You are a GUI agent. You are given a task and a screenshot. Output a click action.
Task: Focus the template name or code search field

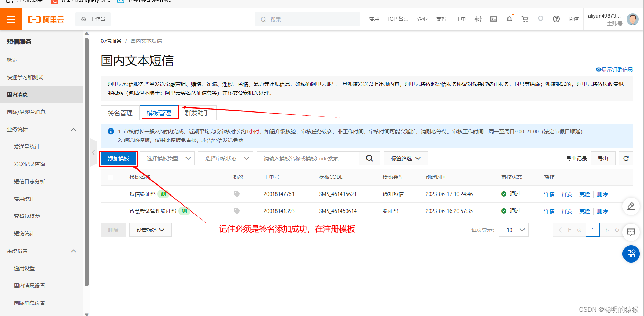coord(308,158)
